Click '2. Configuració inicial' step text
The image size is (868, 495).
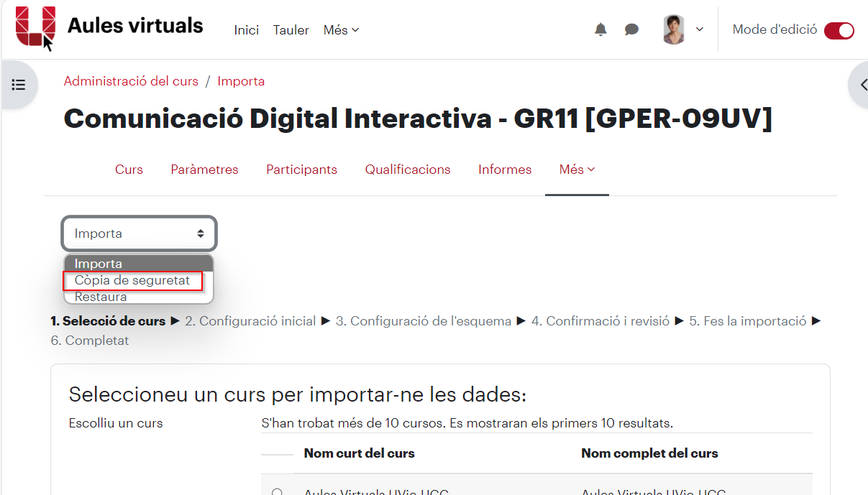[250, 321]
